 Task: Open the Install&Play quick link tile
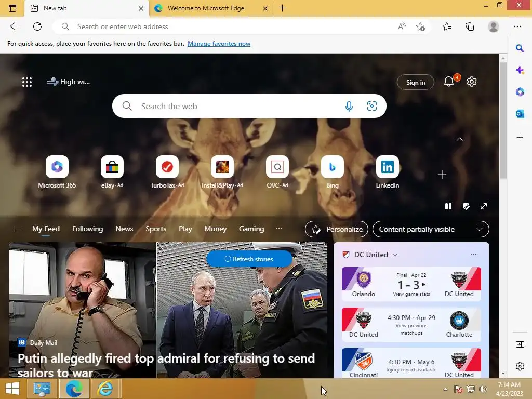tap(222, 172)
